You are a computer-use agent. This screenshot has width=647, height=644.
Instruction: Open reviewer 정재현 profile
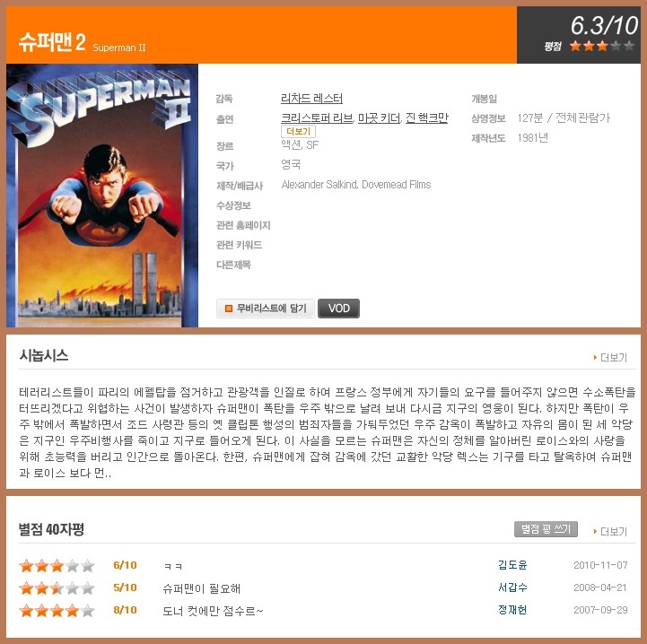point(512,609)
